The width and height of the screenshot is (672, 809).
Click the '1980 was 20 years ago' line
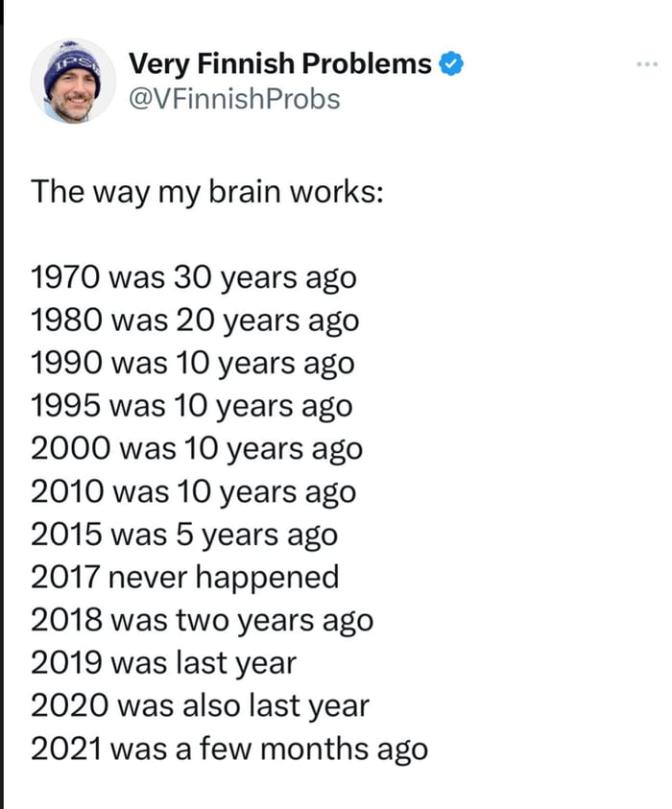193,320
